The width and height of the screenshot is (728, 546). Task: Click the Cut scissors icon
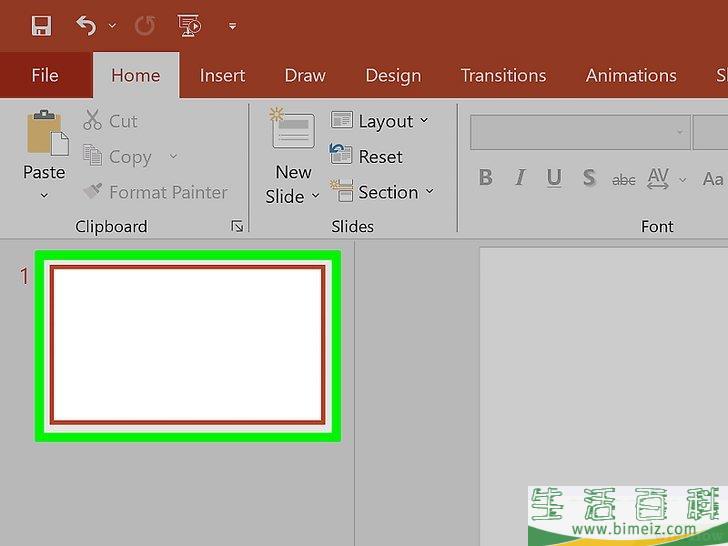(92, 120)
